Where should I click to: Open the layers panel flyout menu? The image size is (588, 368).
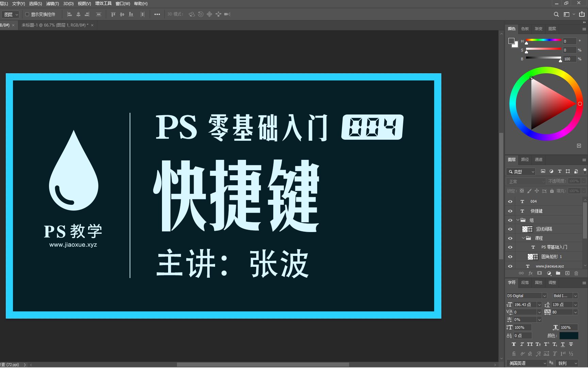pyautogui.click(x=584, y=160)
